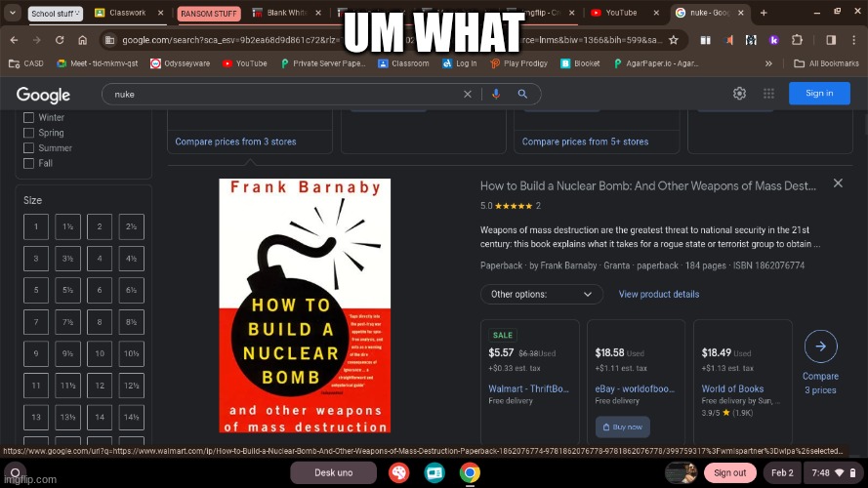Show hidden bookmarks with double chevron

(768, 63)
